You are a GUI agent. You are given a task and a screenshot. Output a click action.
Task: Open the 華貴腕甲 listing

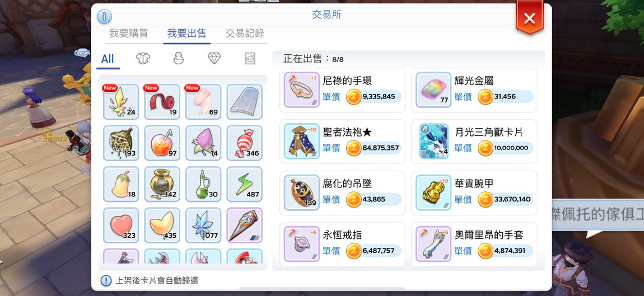[474, 192]
